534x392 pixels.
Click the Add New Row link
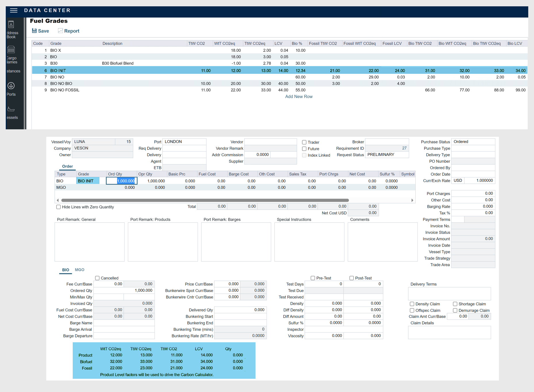click(x=299, y=97)
